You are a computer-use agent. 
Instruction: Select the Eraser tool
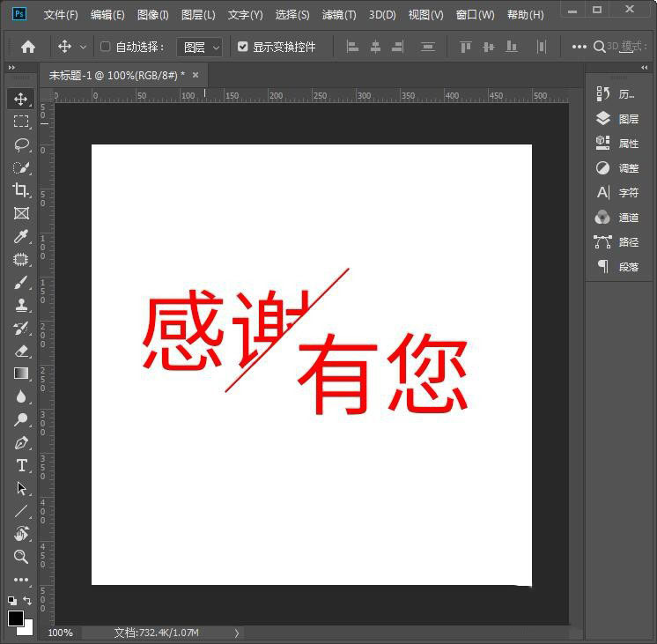[20, 351]
